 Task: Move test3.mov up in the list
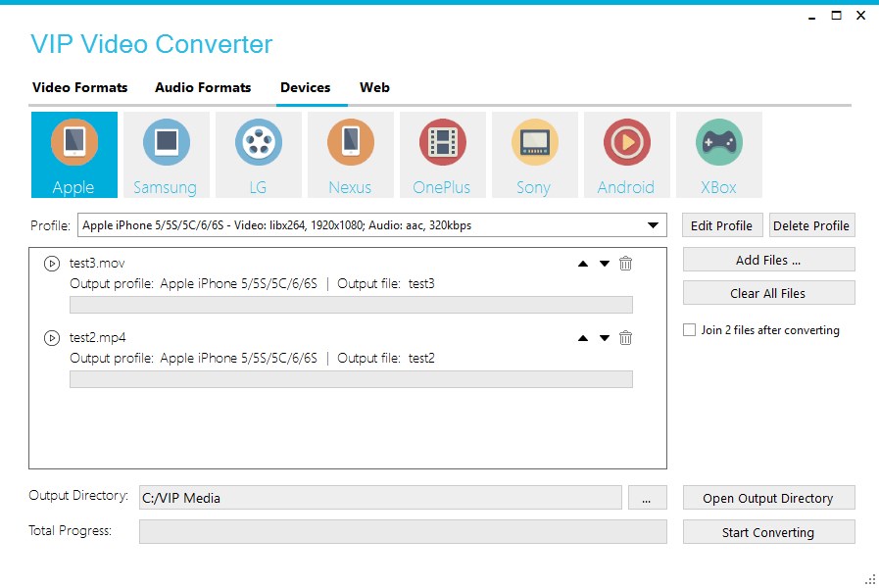583,264
